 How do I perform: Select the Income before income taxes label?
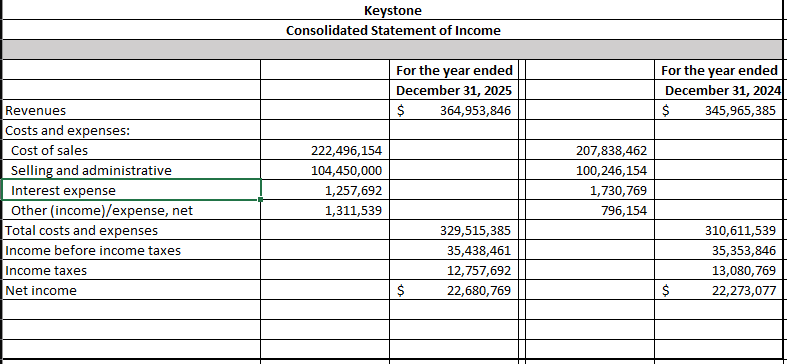tap(132, 251)
